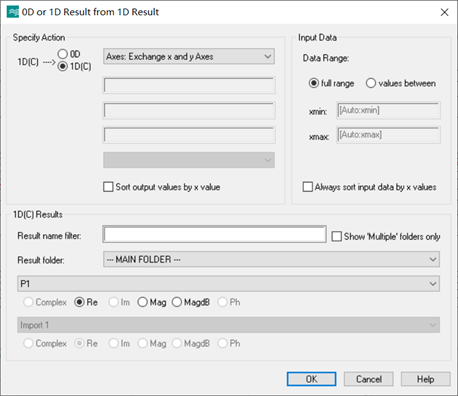The image size is (458, 396).
Task: Click the Cancel button
Action: tap(369, 379)
